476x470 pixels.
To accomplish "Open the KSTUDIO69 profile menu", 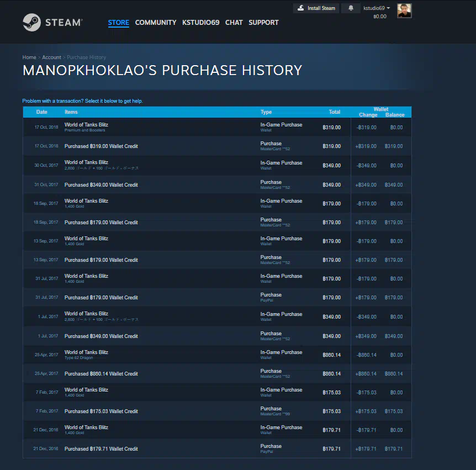I will 200,23.
